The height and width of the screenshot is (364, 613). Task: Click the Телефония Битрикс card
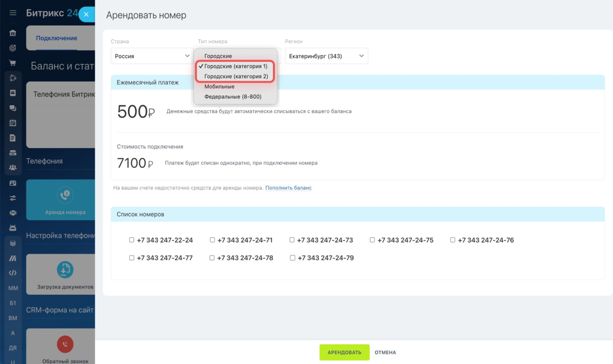61,115
